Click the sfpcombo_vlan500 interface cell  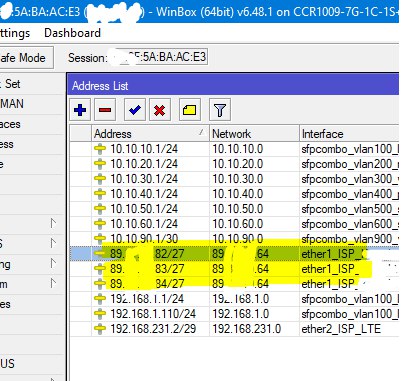(350, 209)
